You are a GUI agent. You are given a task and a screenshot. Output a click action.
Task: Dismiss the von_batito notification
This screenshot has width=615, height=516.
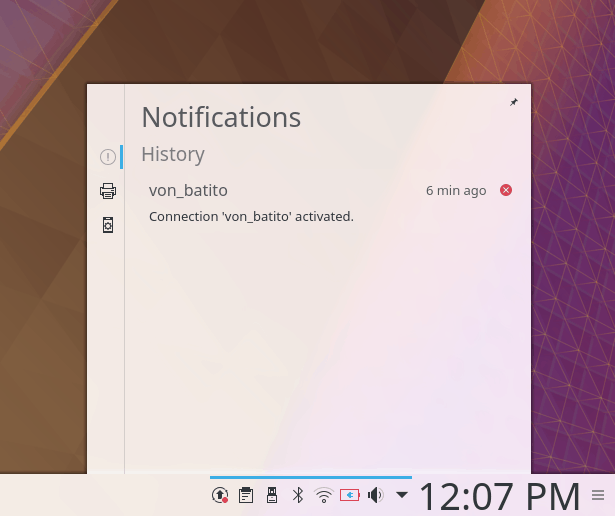pyautogui.click(x=506, y=190)
